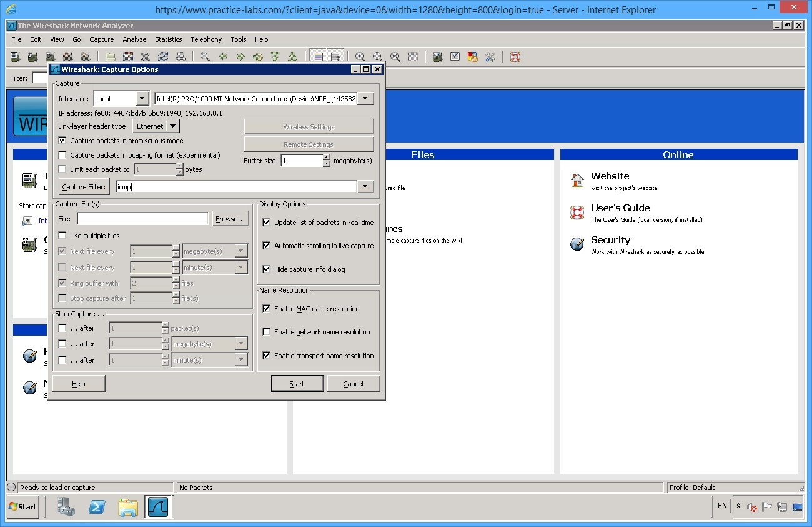This screenshot has height=527, width=812.
Task: Open PowerShell from the taskbar
Action: point(97,506)
